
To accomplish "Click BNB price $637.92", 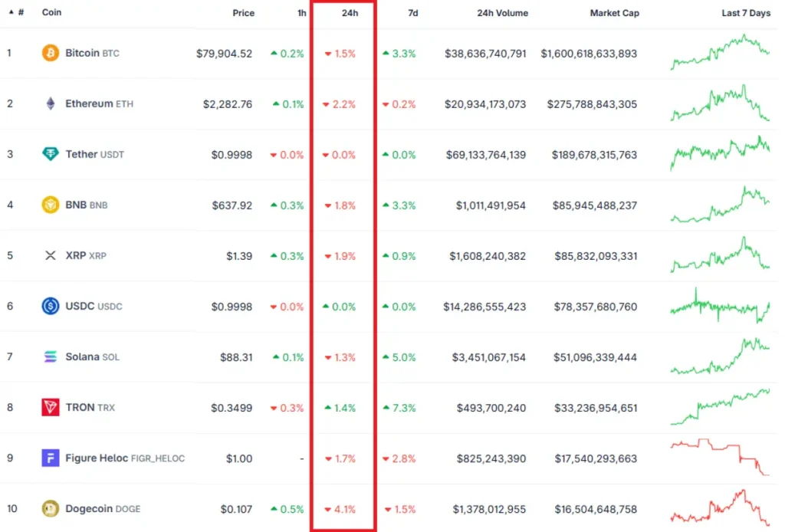I will click(232, 205).
